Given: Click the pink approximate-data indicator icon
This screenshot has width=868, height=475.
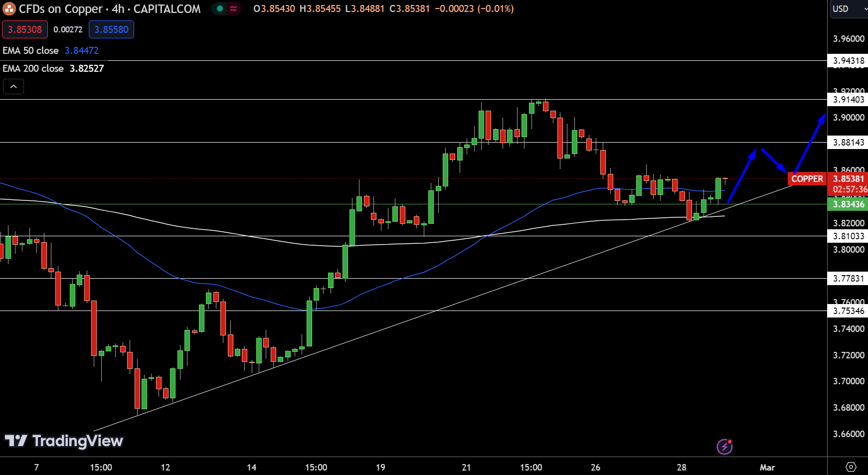Looking at the screenshot, I should [x=233, y=8].
